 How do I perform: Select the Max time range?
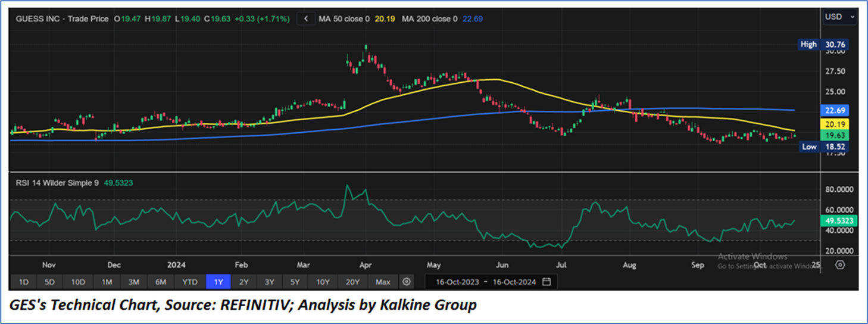pyautogui.click(x=383, y=282)
